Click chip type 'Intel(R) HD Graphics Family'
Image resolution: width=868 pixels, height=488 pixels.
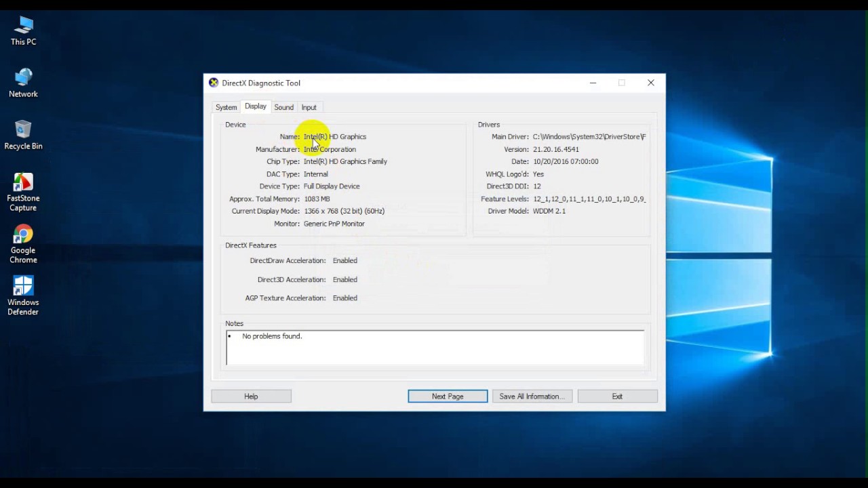pos(345,161)
